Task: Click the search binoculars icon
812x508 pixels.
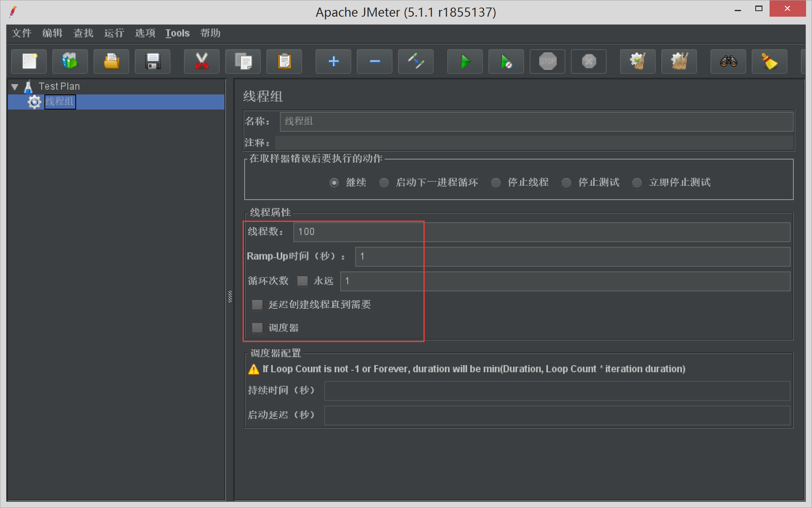Action: [x=728, y=62]
